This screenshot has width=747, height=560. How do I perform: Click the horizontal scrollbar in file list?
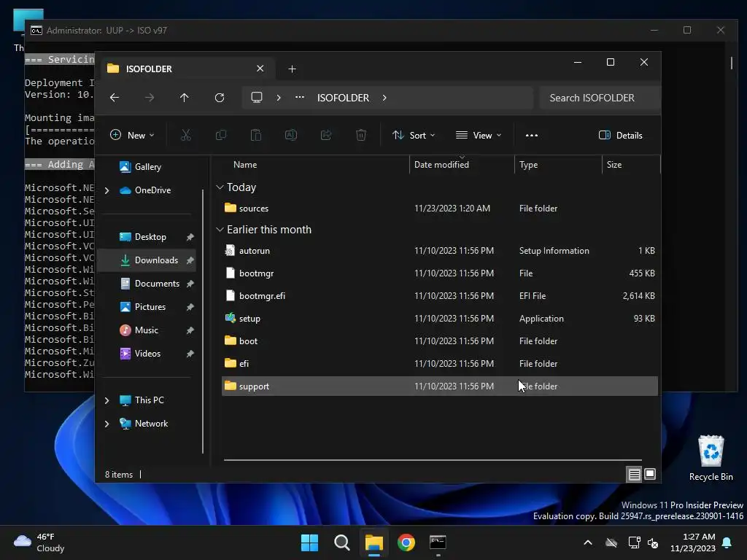point(433,460)
